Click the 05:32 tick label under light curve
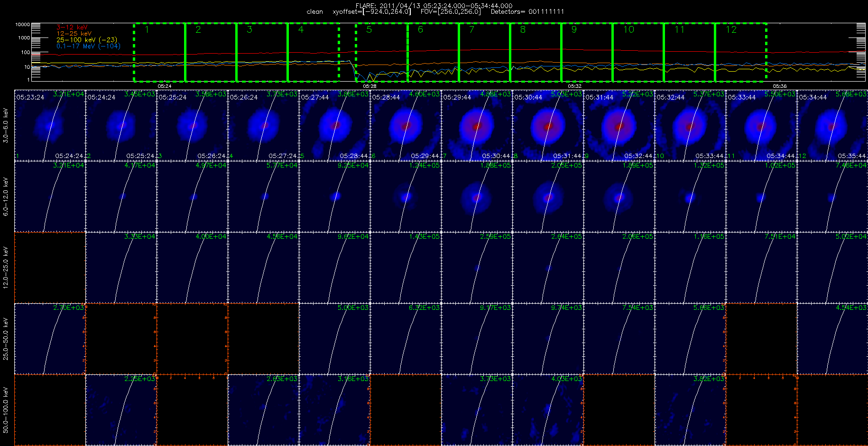The width and height of the screenshot is (868, 446). 574,86
